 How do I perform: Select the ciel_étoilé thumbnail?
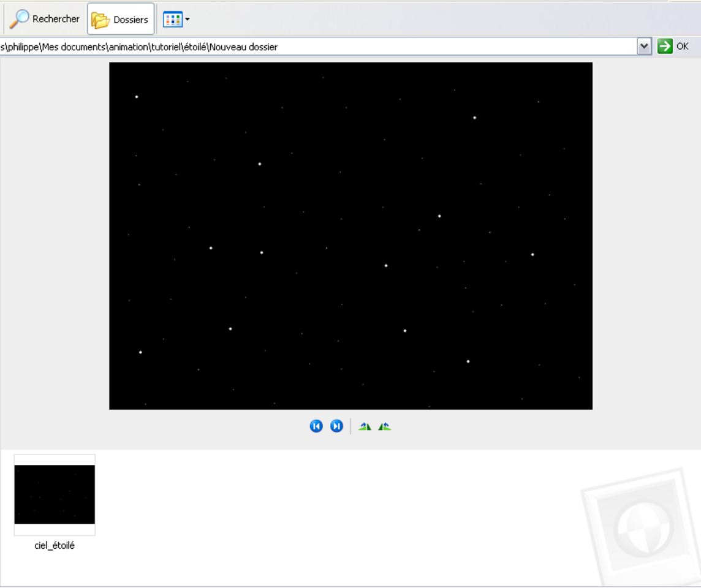[55, 495]
